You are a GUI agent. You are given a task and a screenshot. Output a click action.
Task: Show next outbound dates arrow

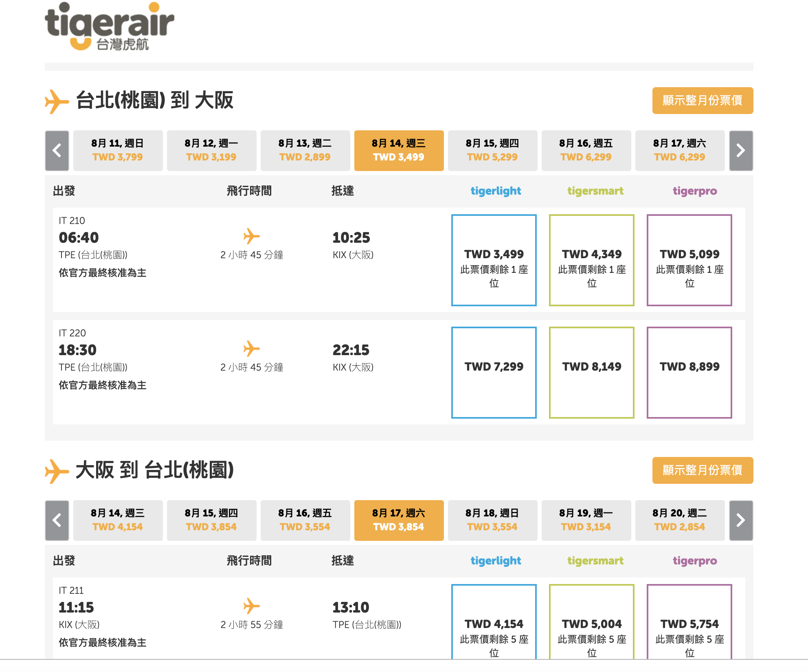(x=741, y=151)
